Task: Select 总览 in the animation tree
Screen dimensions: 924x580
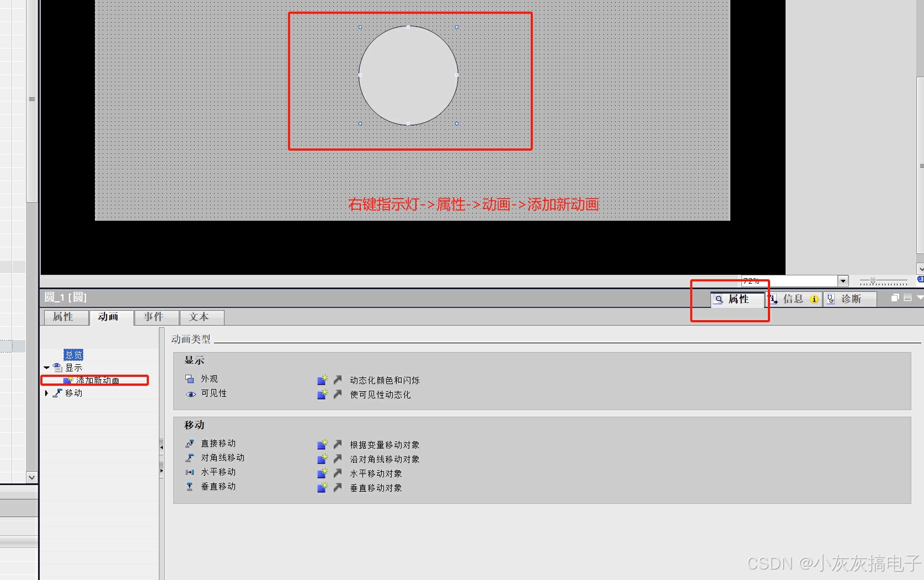Action: point(73,355)
